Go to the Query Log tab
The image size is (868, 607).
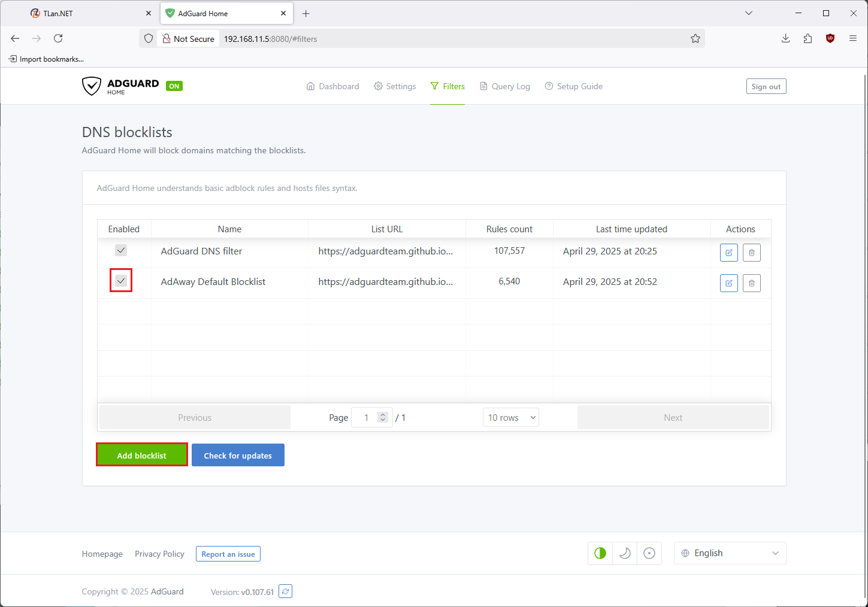[x=505, y=86]
